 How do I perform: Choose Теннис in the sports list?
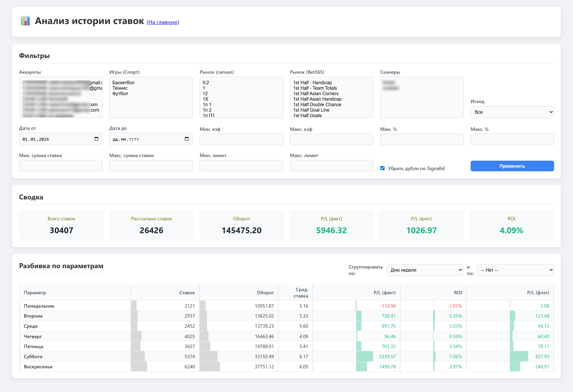click(x=120, y=88)
